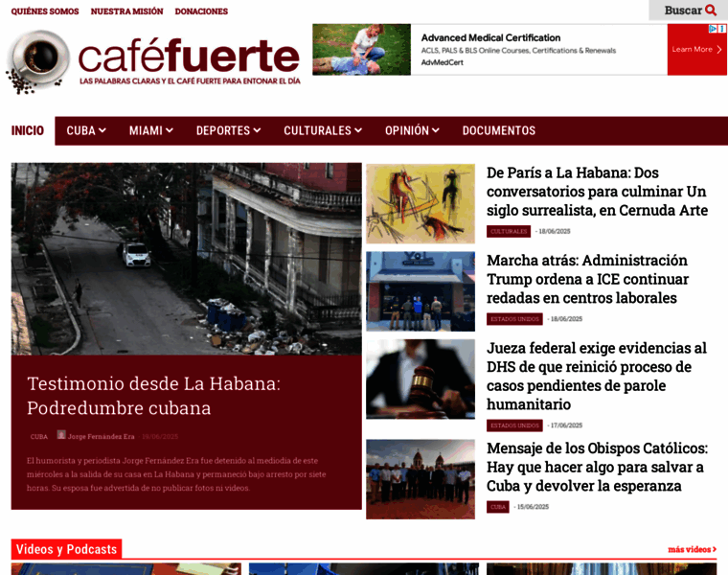728x575 pixels.
Task: Open 'más videos' link
Action: (692, 549)
